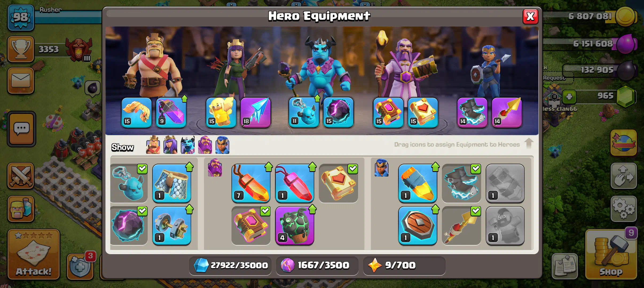Select the Rage Vial slot upgrade arrow
This screenshot has height=288, width=644.
[171, 112]
